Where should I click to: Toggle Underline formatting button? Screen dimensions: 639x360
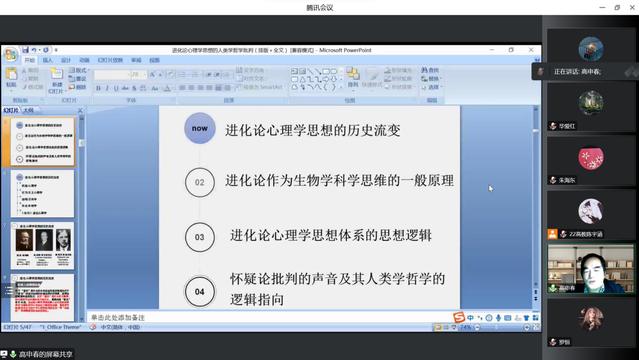[116, 88]
